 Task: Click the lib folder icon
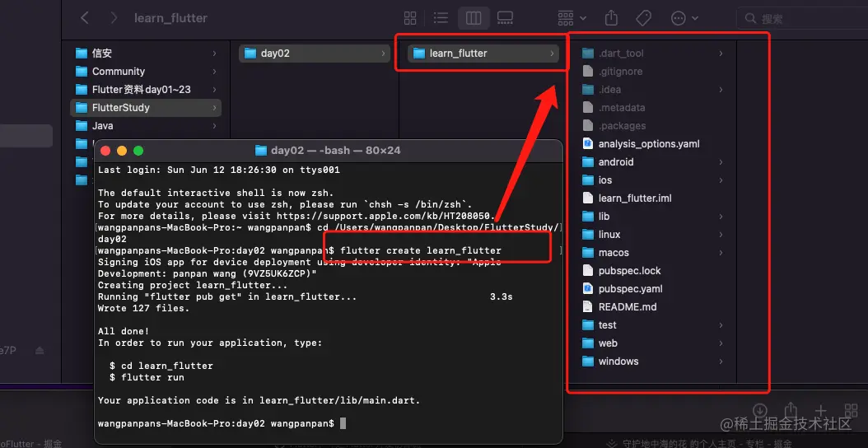[588, 216]
